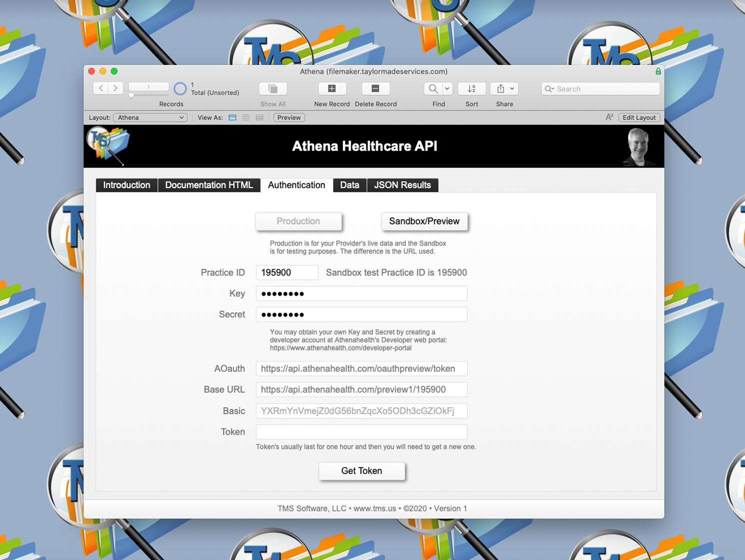Click the green lock security icon
The image size is (745, 560).
tap(658, 71)
